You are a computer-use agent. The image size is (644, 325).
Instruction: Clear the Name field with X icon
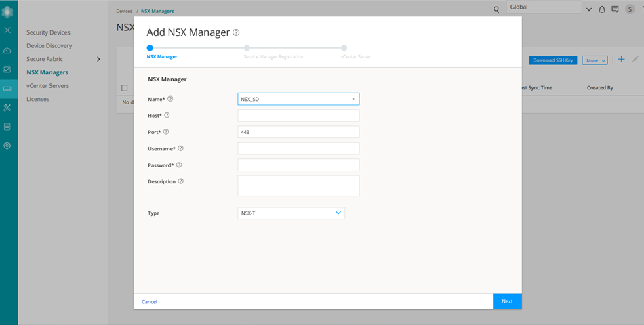[353, 99]
